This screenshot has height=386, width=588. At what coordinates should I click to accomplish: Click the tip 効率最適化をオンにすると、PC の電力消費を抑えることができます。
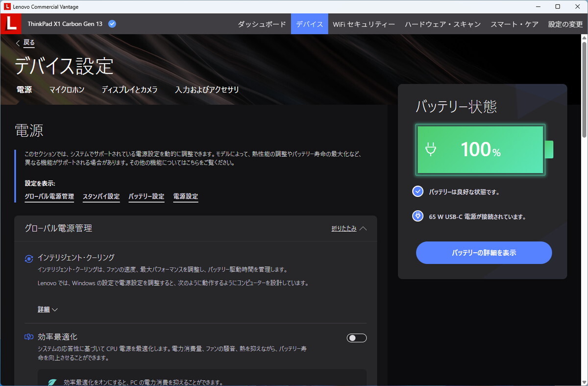click(144, 383)
